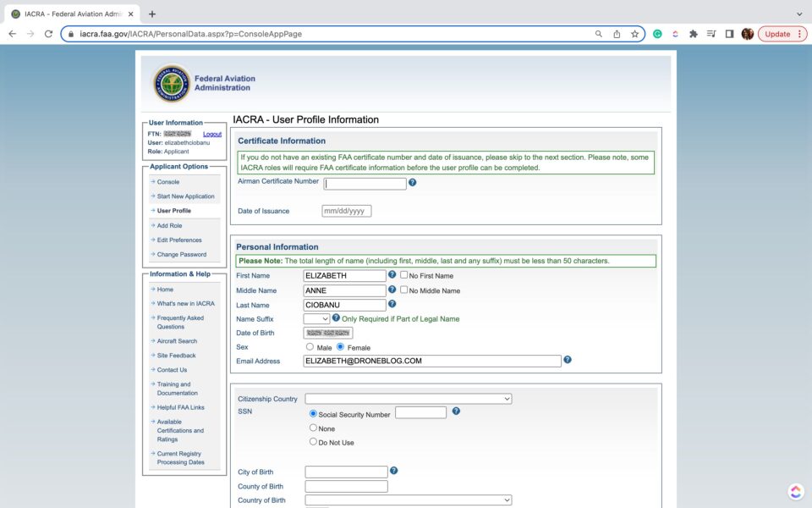Open Add Role in Applicant Options
Image resolution: width=812 pixels, height=508 pixels.
(x=169, y=225)
